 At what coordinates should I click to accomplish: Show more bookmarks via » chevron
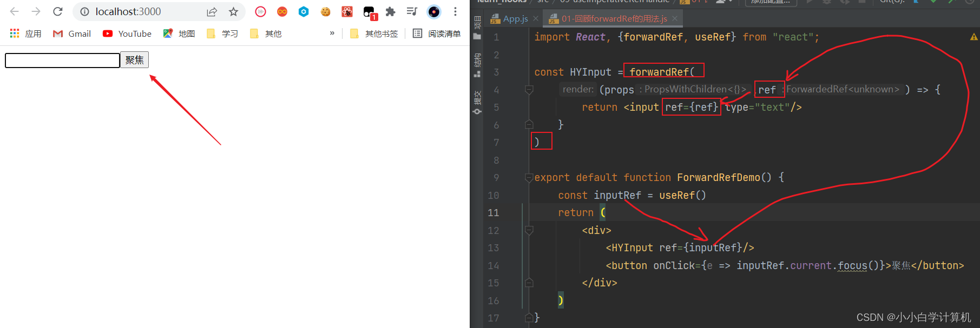point(332,33)
